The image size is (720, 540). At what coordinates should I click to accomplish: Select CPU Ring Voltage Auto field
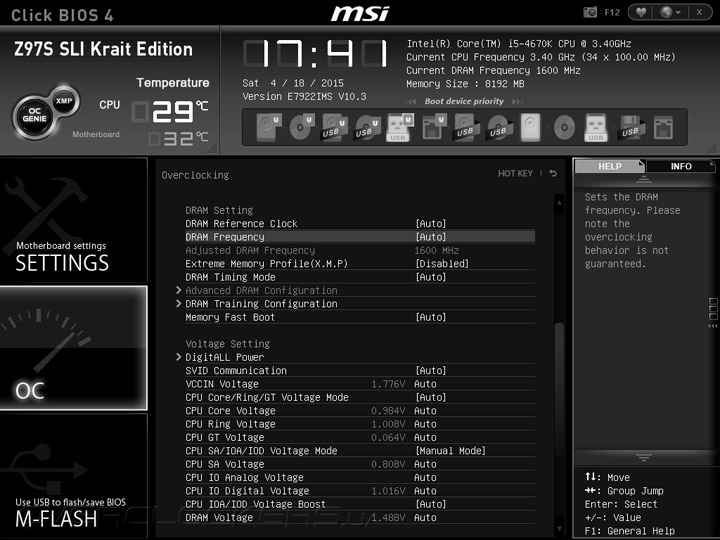[425, 424]
